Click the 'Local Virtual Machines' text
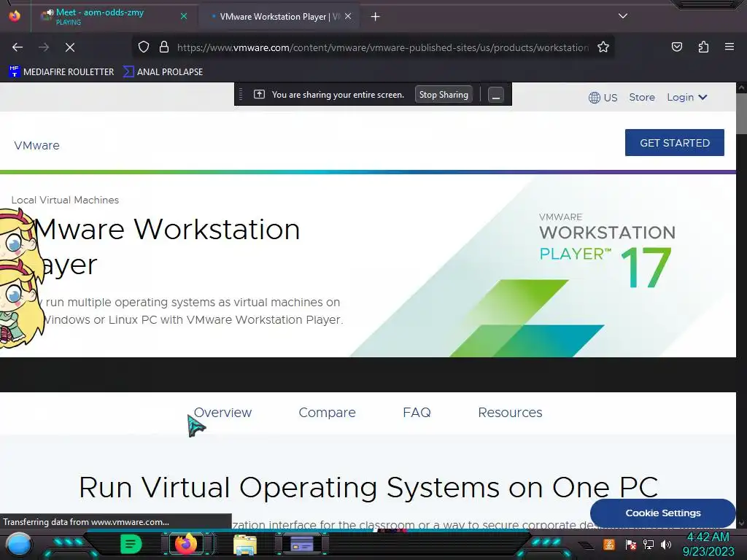This screenshot has height=560, width=747. coord(65,201)
